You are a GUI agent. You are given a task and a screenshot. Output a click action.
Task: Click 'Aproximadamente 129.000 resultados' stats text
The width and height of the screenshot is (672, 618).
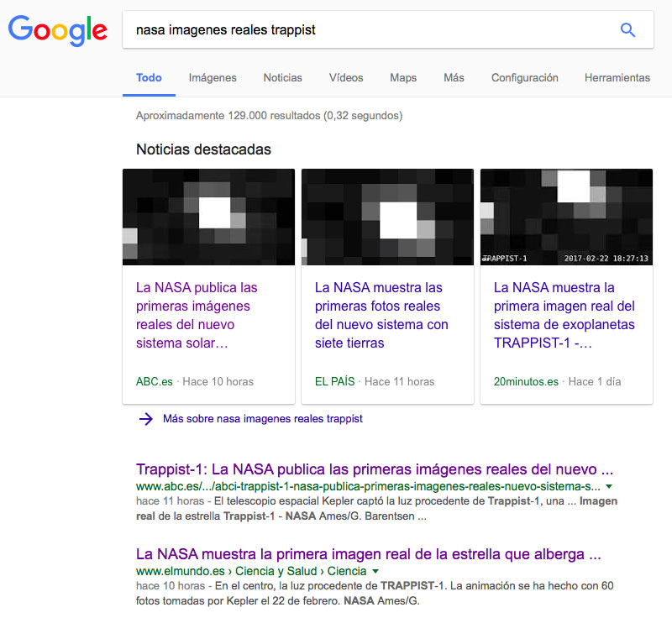269,116
